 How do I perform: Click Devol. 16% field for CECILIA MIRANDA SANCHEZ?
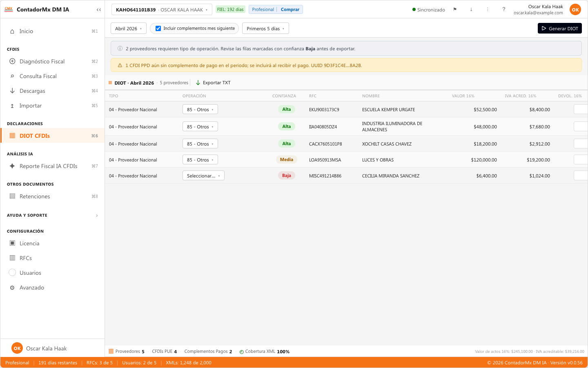(581, 175)
